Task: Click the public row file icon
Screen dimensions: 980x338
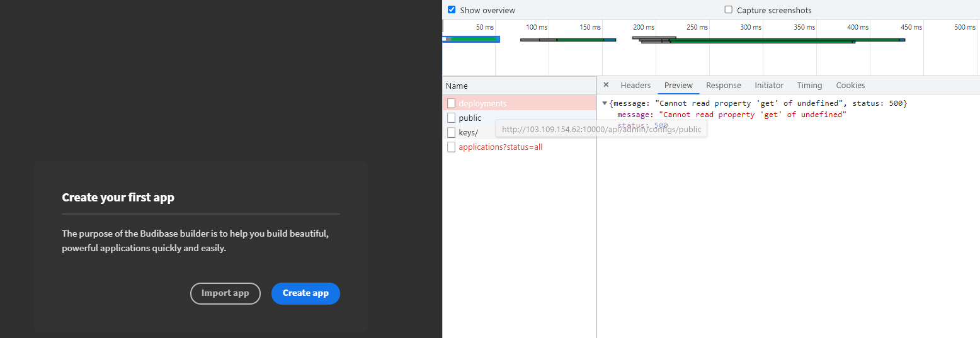Action: click(451, 118)
